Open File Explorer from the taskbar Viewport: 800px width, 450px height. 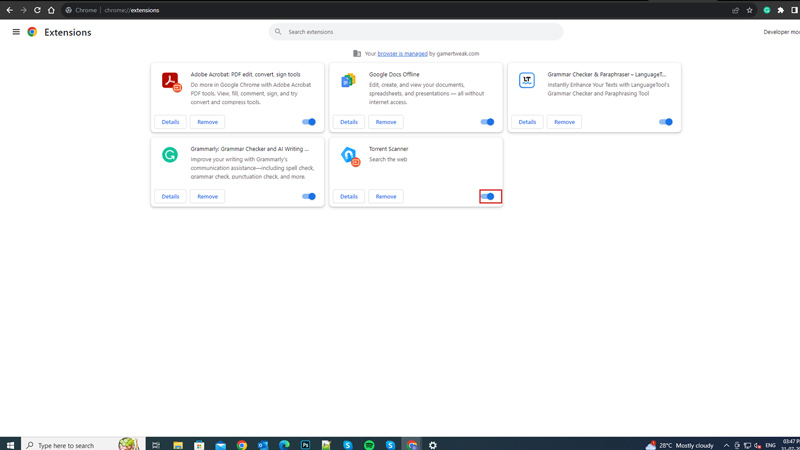pos(178,445)
